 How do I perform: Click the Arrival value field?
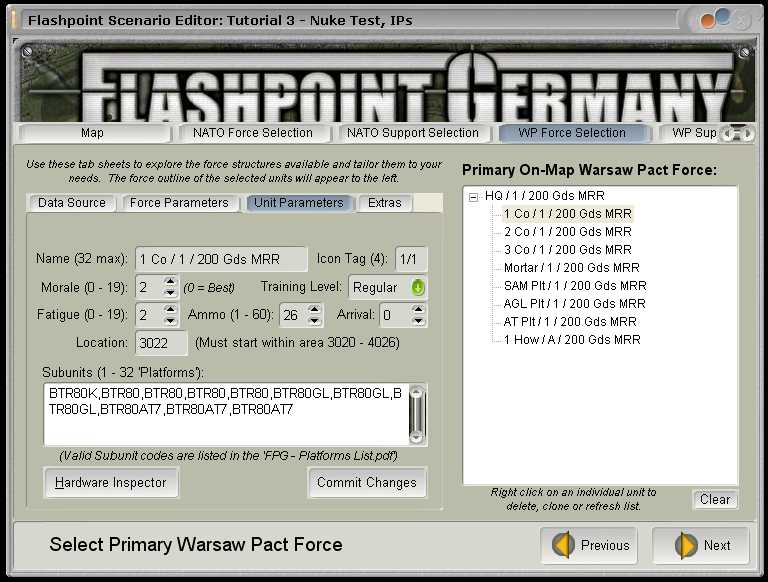(x=395, y=315)
